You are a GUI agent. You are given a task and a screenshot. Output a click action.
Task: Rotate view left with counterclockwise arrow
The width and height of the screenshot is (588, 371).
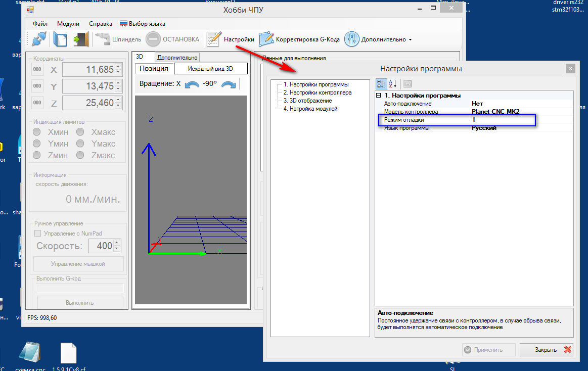pos(192,85)
